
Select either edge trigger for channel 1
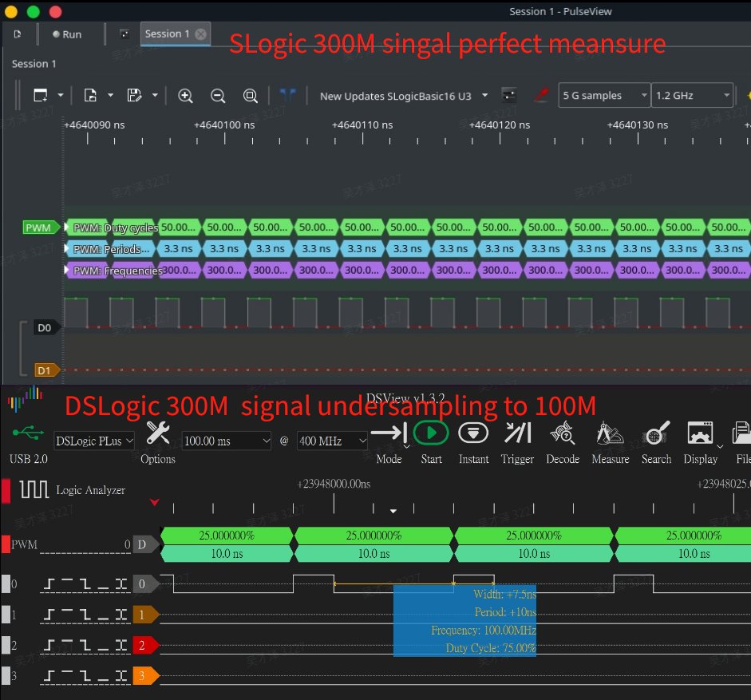(x=121, y=615)
